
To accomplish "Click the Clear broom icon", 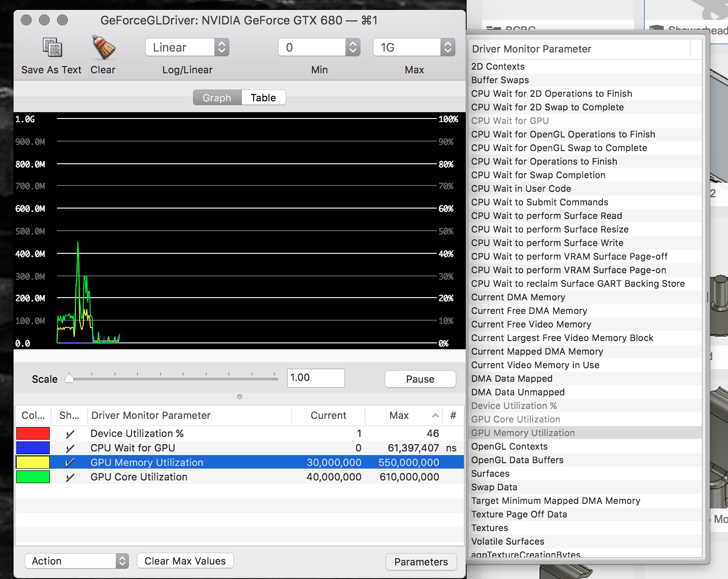I will [103, 47].
